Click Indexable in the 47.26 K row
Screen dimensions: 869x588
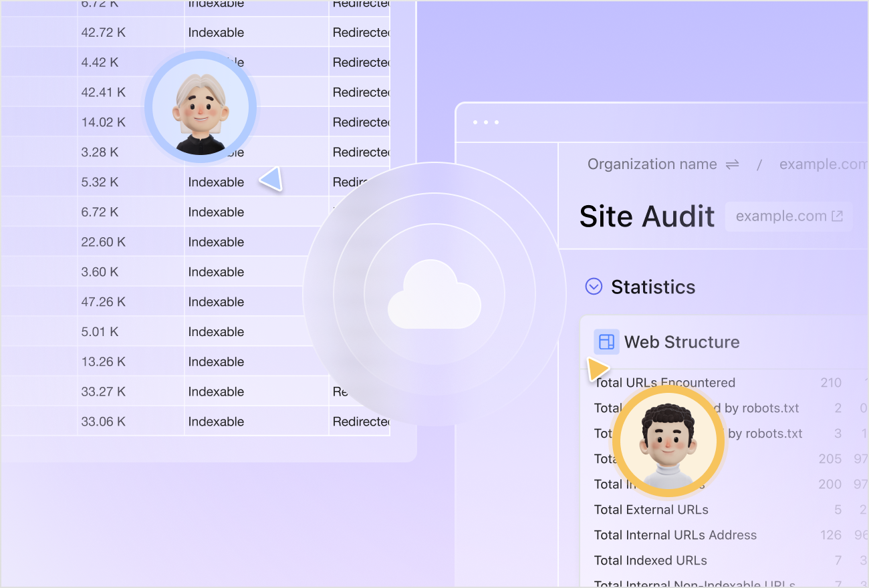click(x=216, y=302)
